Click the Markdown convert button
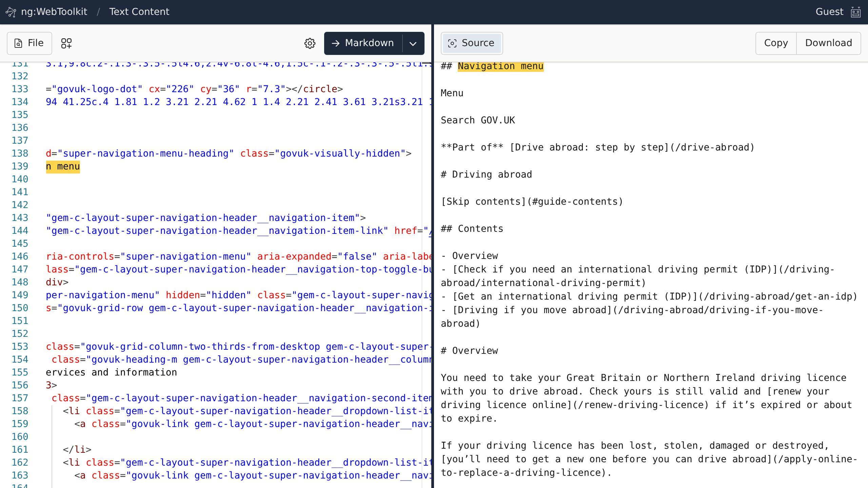The height and width of the screenshot is (488, 868). click(x=363, y=43)
